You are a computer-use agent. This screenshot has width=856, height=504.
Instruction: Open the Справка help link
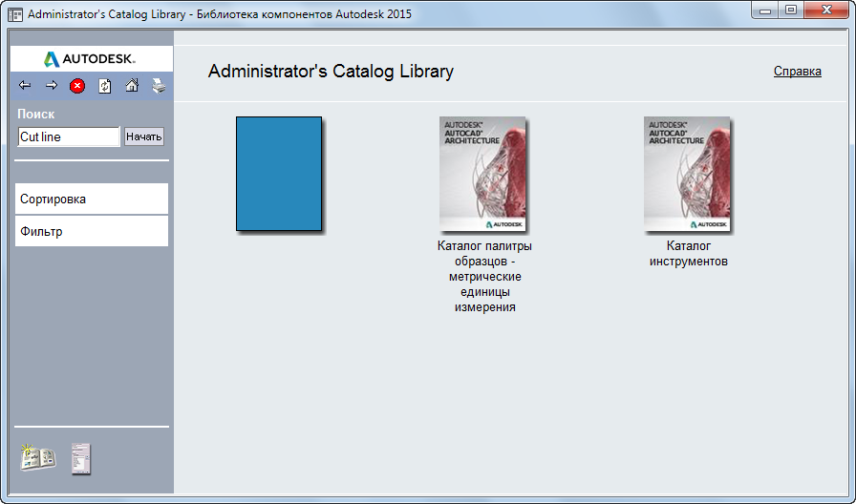pyautogui.click(x=797, y=72)
